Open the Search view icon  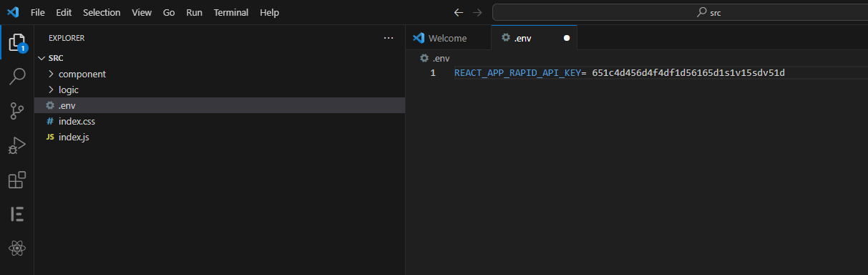click(x=17, y=76)
